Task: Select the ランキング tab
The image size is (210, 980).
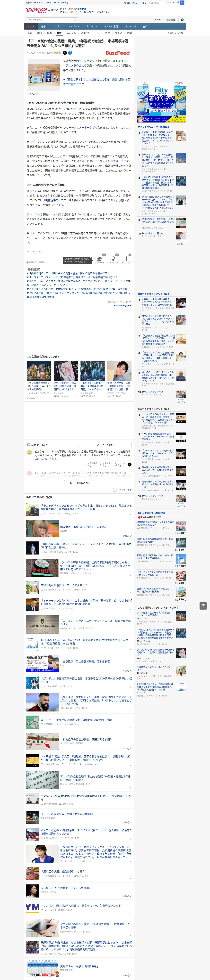Action: (130, 26)
